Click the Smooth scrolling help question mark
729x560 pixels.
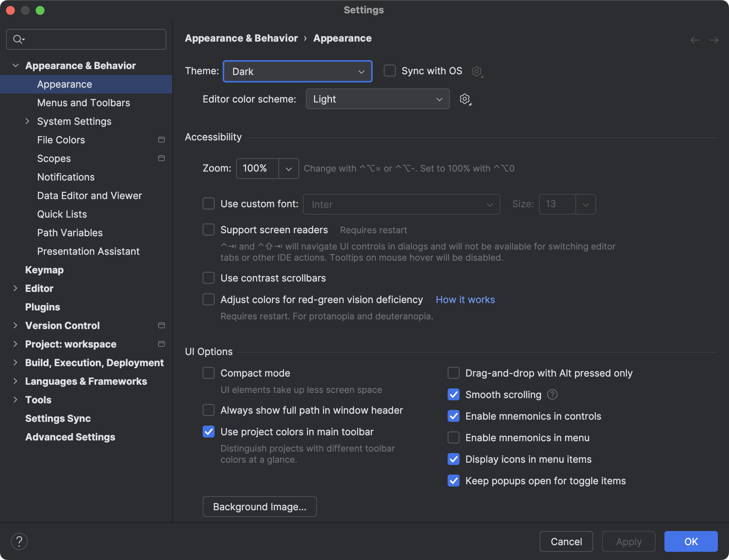(x=552, y=394)
